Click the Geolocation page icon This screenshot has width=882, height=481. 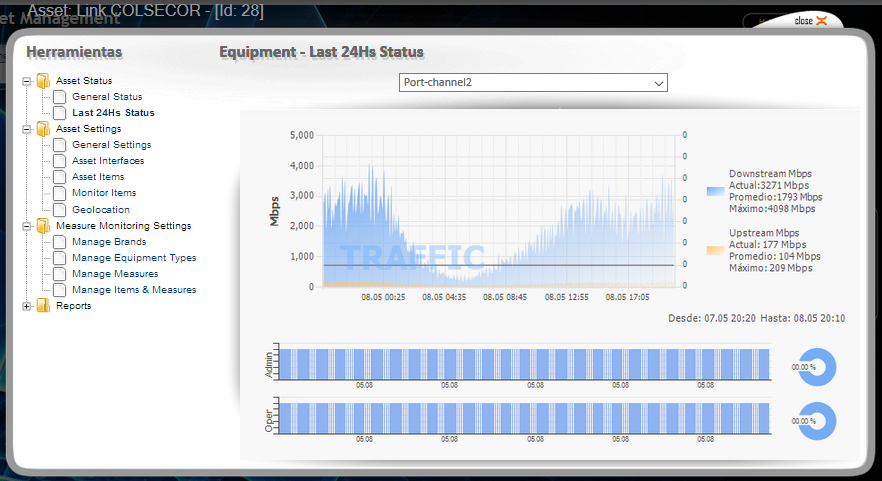pos(60,210)
